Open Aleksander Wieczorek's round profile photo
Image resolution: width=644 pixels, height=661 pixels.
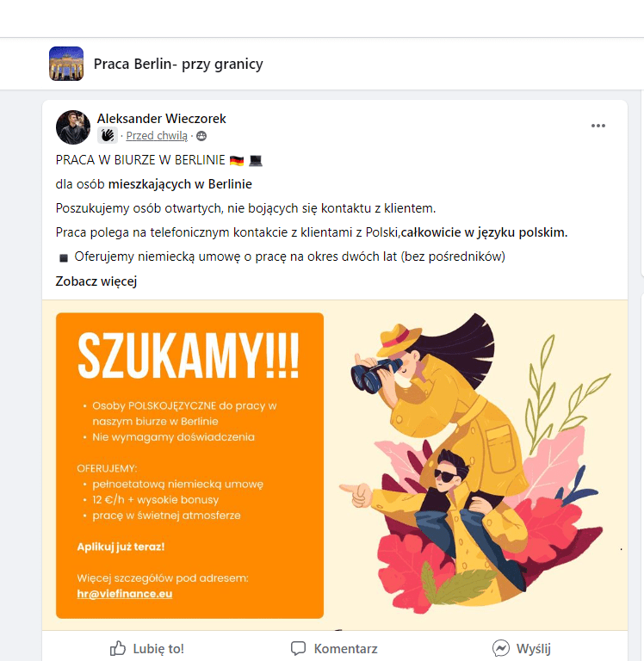pyautogui.click(x=73, y=127)
